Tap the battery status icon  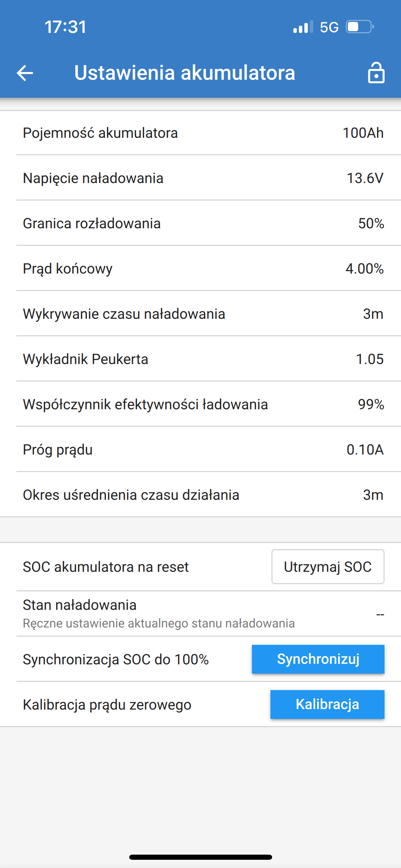360,27
